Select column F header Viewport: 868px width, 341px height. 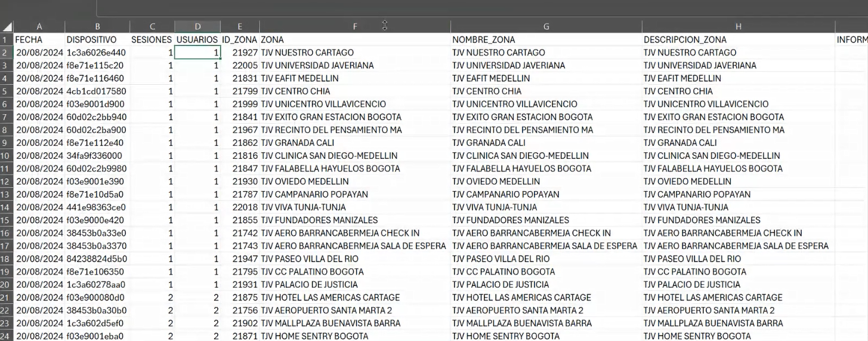[x=355, y=26]
